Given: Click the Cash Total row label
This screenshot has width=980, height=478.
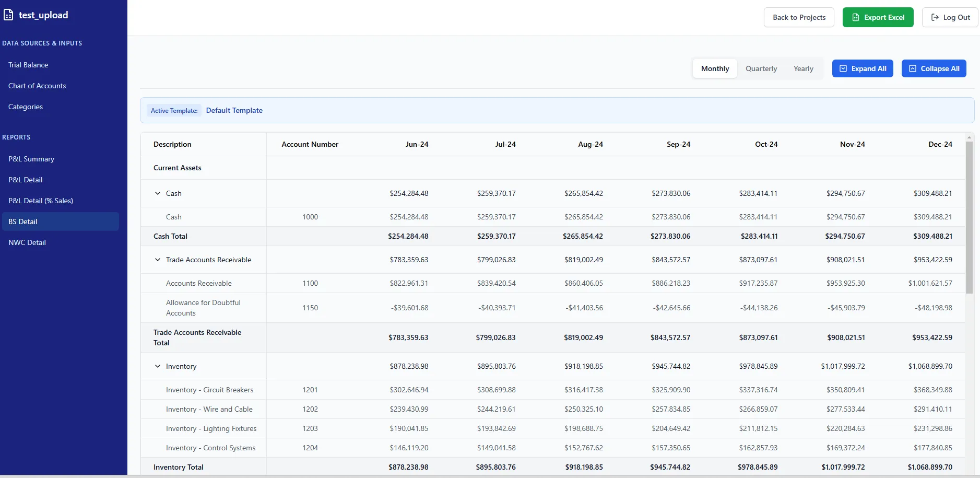Looking at the screenshot, I should 170,236.
